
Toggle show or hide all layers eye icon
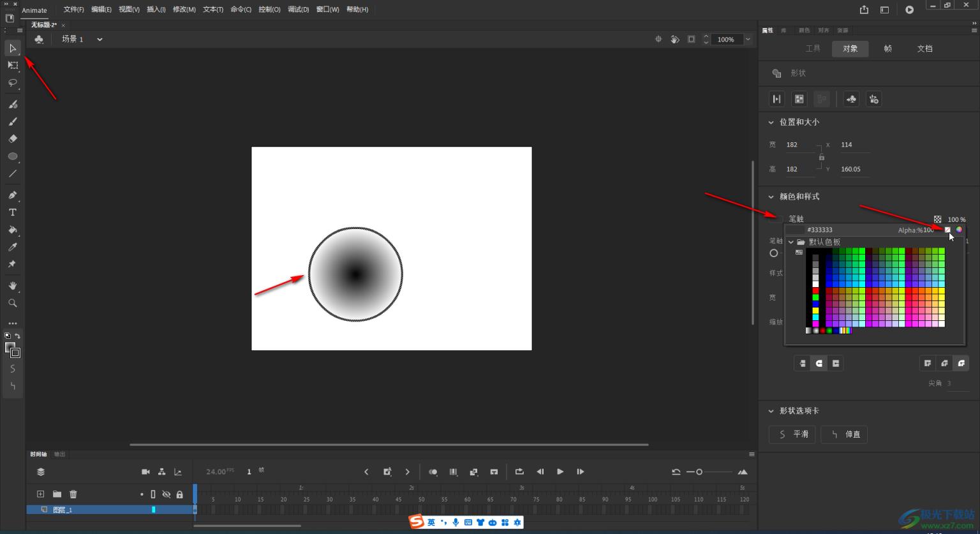(x=167, y=494)
